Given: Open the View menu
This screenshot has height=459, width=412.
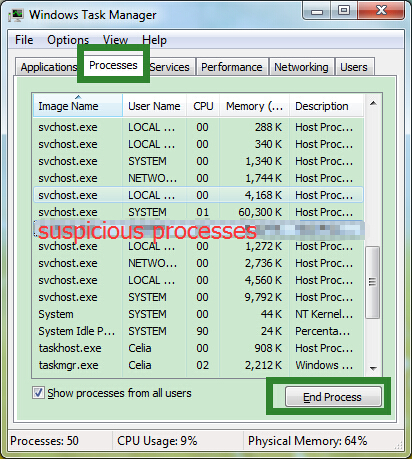Looking at the screenshot, I should [115, 40].
